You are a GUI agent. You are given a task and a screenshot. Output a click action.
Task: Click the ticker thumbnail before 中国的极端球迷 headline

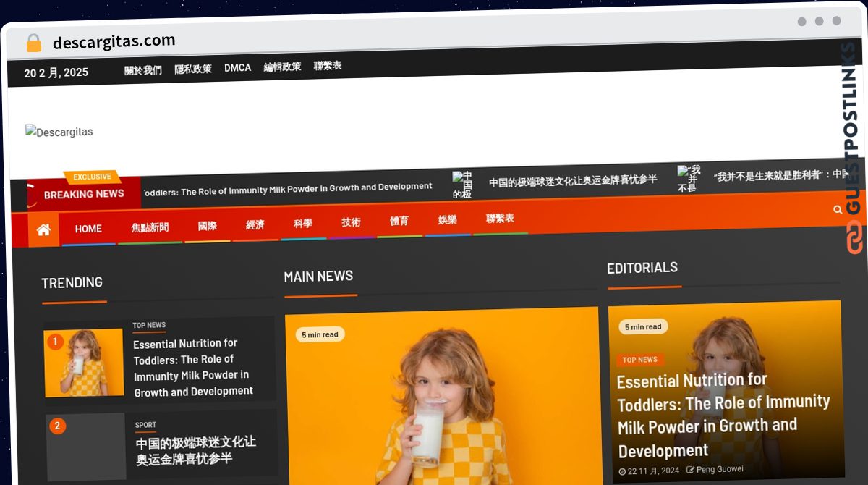[x=462, y=185]
